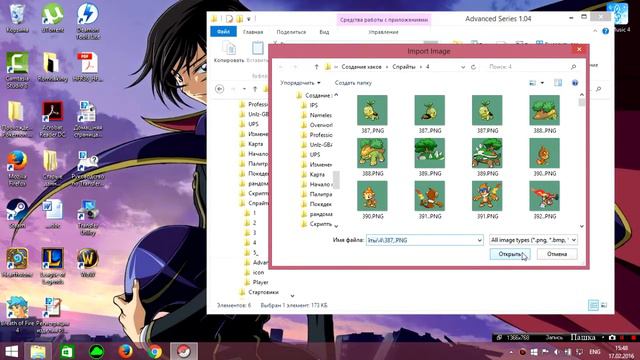Click the change view icon in Import Image dialog
The image size is (640, 360).
533,83
